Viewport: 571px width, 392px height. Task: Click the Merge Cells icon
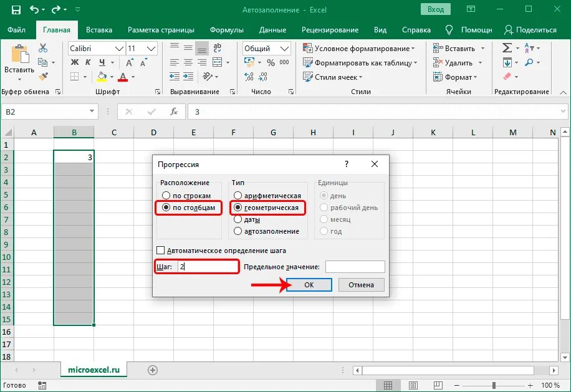point(218,62)
